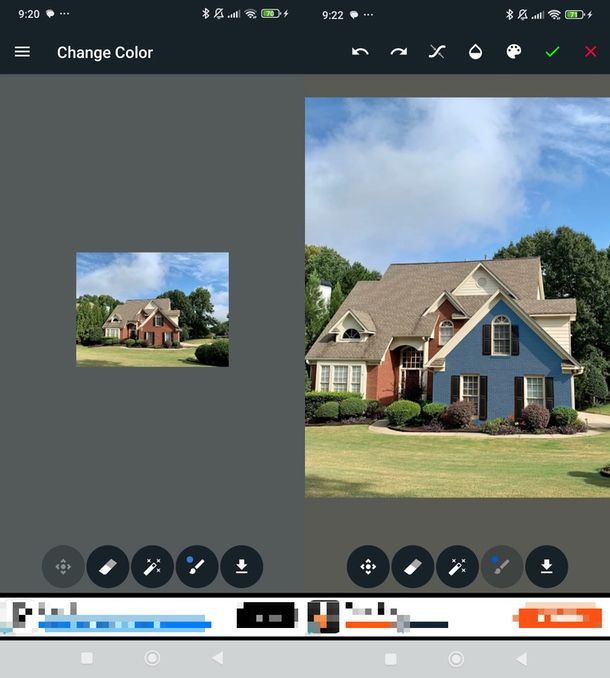Image resolution: width=610 pixels, height=678 pixels.
Task: Open the color palette picker
Action: [x=514, y=52]
